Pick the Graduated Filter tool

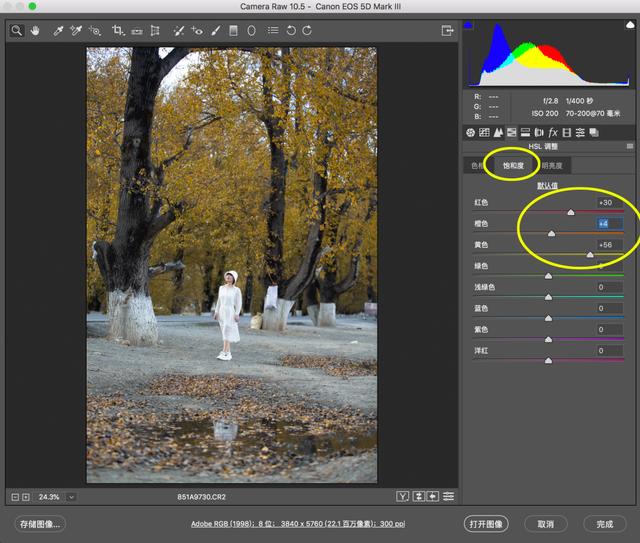(x=233, y=31)
